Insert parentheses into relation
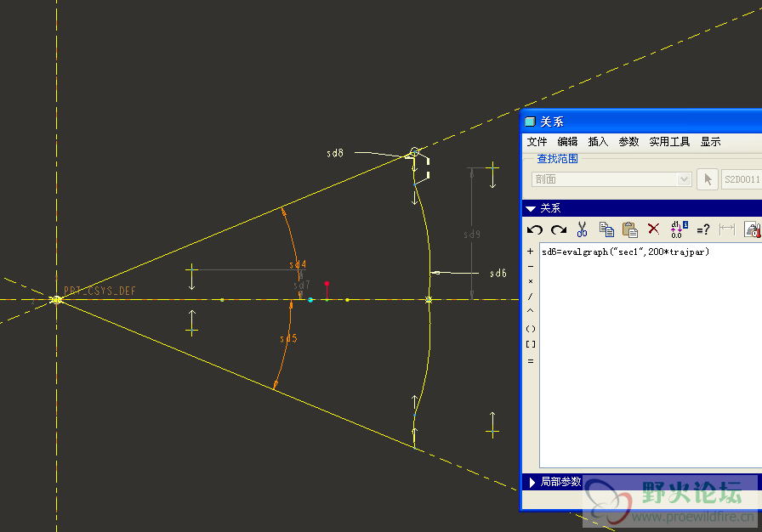The width and height of the screenshot is (762, 532). tap(531, 329)
